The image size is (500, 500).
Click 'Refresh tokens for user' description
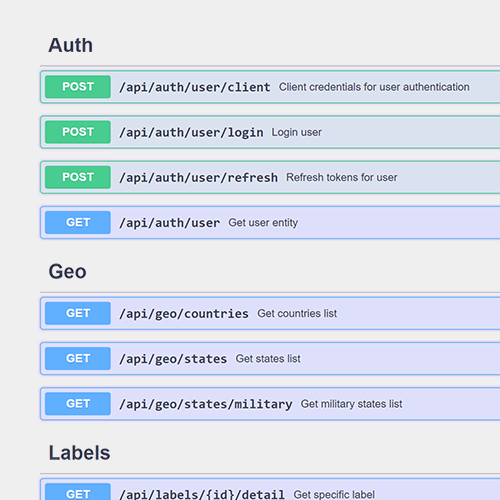342,177
